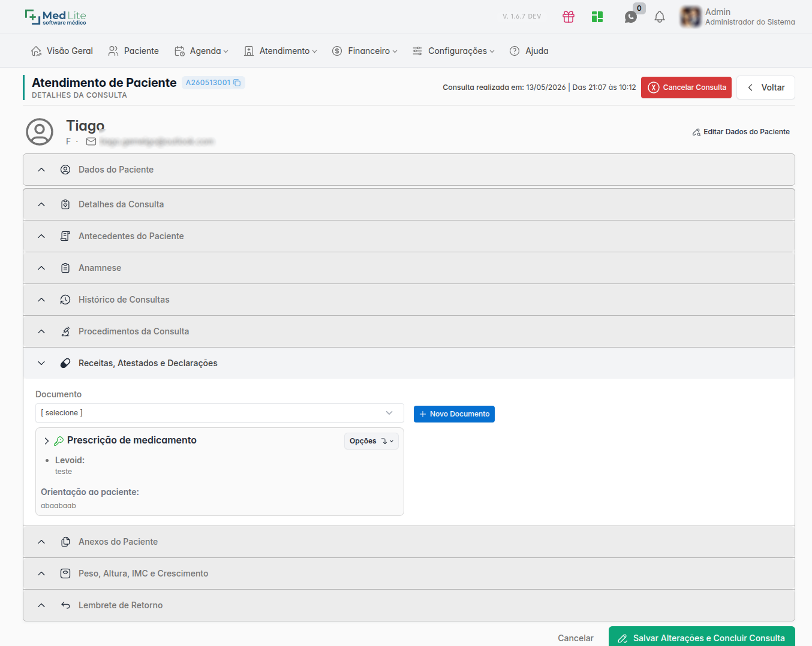Open the Financeiro menu

pyautogui.click(x=365, y=51)
